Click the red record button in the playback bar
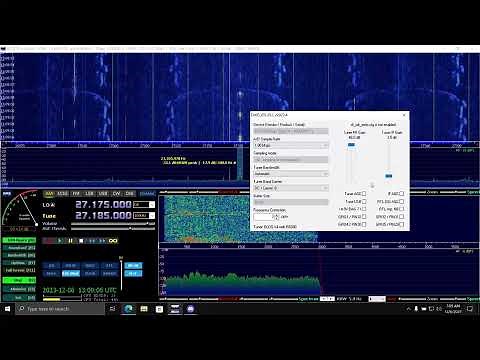The width and height of the screenshot is (480, 360). (x=49, y=241)
